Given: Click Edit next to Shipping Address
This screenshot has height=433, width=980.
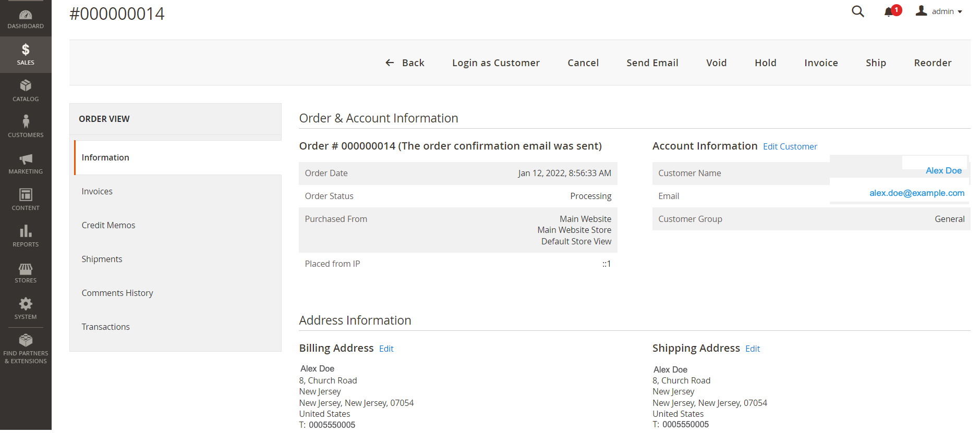Looking at the screenshot, I should point(752,349).
